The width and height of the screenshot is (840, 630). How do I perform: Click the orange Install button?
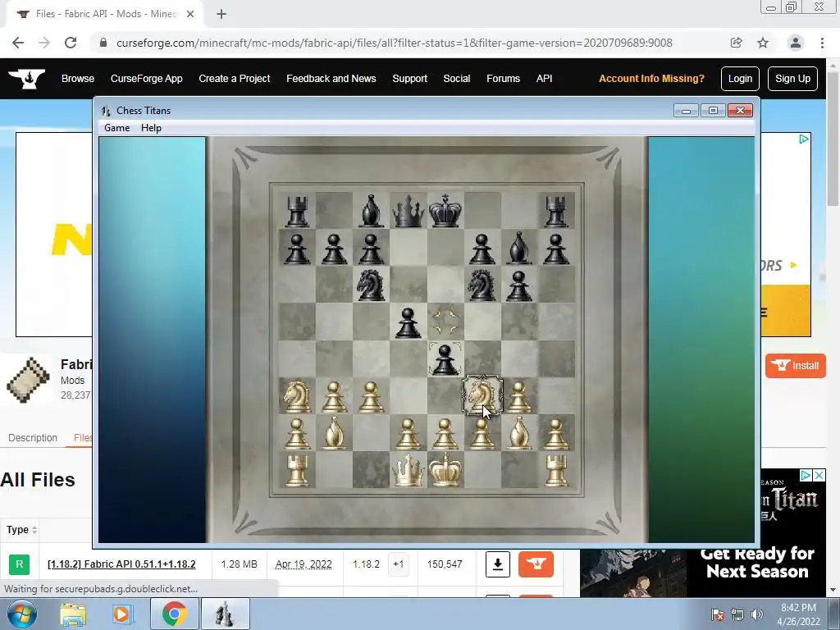[795, 366]
